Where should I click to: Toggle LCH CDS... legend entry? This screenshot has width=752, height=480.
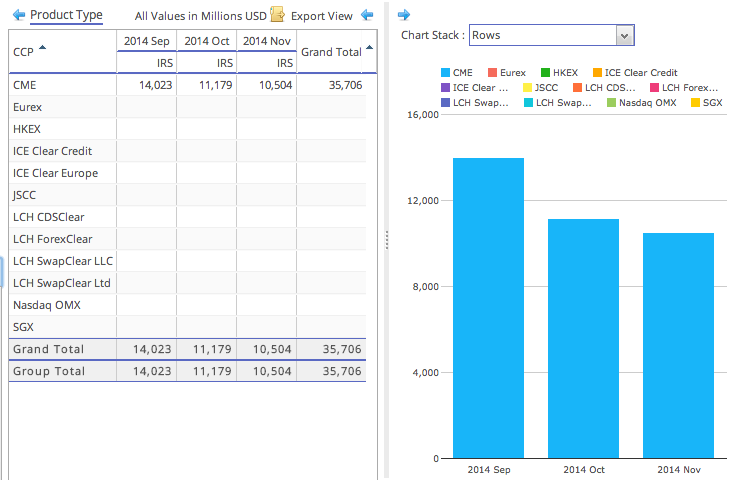click(604, 88)
